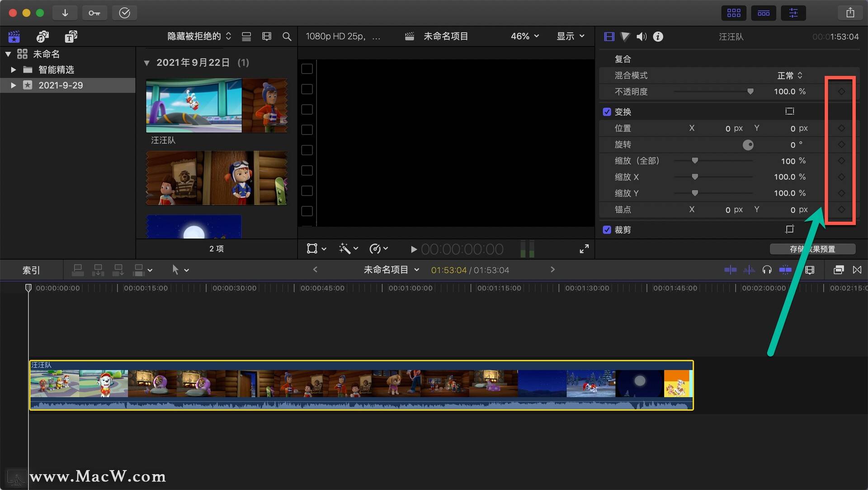Show the Libraries sidebar clapper icon
The height and width of the screenshot is (490, 868).
coord(14,36)
